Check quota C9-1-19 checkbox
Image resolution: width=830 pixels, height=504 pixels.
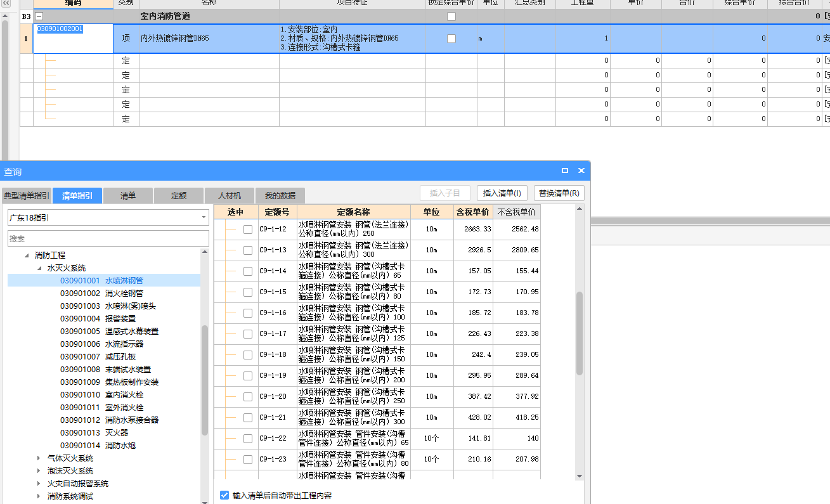[x=248, y=376]
